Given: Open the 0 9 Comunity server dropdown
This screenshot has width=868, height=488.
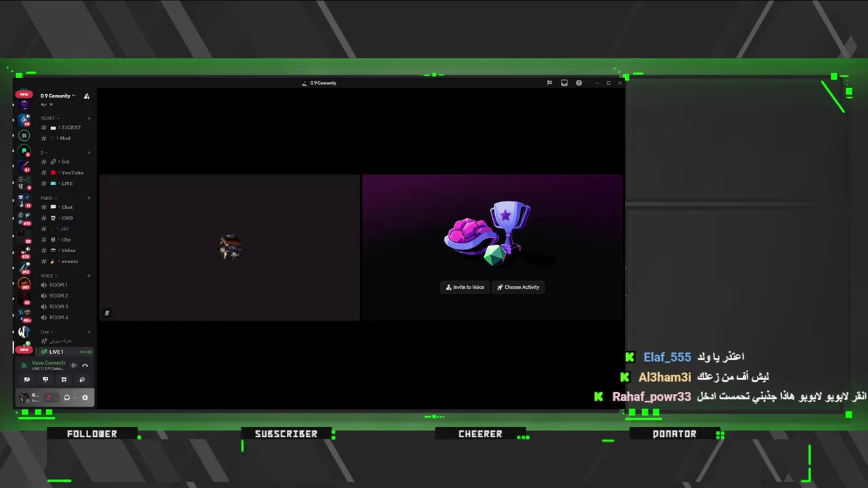Looking at the screenshot, I should pos(58,96).
